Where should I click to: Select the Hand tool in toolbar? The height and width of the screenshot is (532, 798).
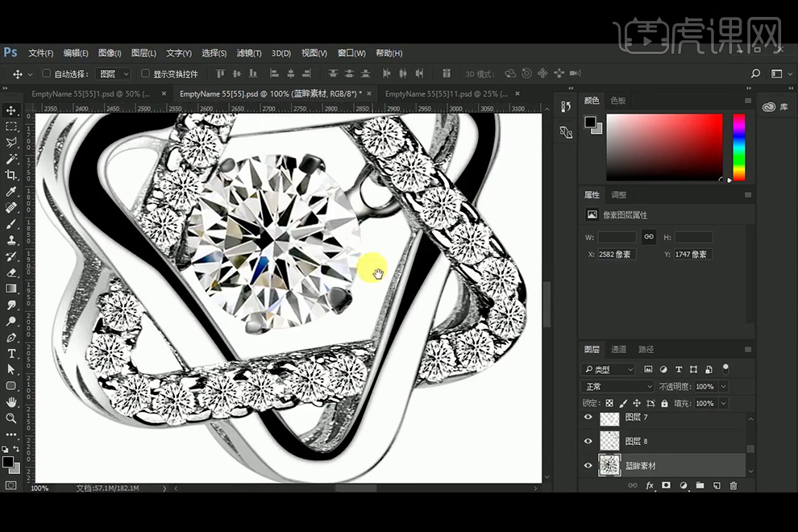point(10,402)
